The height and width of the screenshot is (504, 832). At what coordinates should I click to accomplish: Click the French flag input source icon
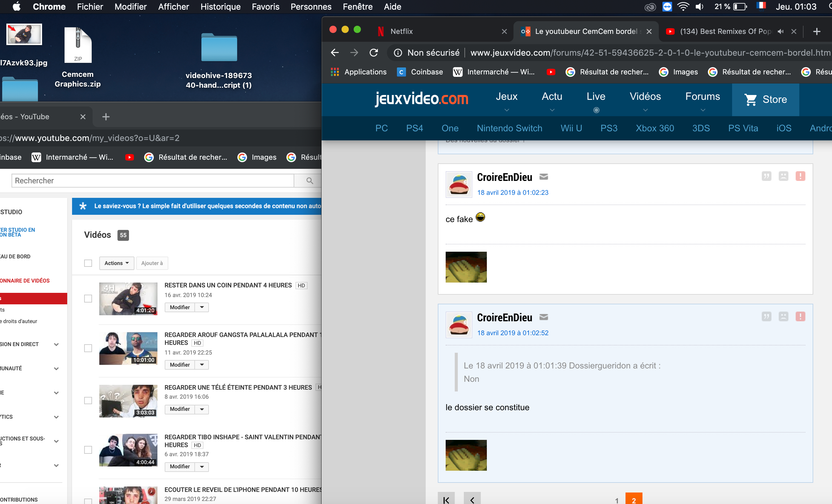[761, 6]
